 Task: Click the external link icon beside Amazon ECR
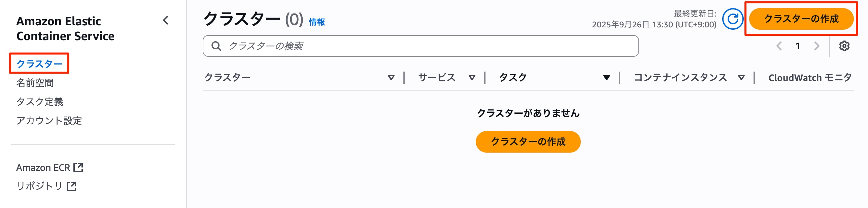coord(79,167)
